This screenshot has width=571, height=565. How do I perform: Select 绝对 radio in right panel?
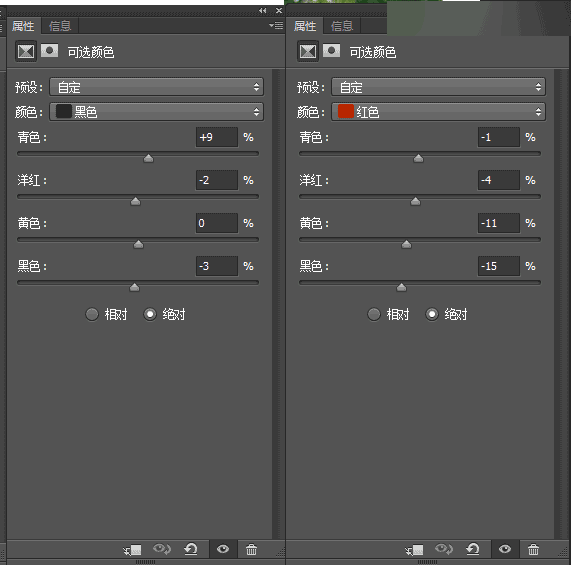(432, 314)
